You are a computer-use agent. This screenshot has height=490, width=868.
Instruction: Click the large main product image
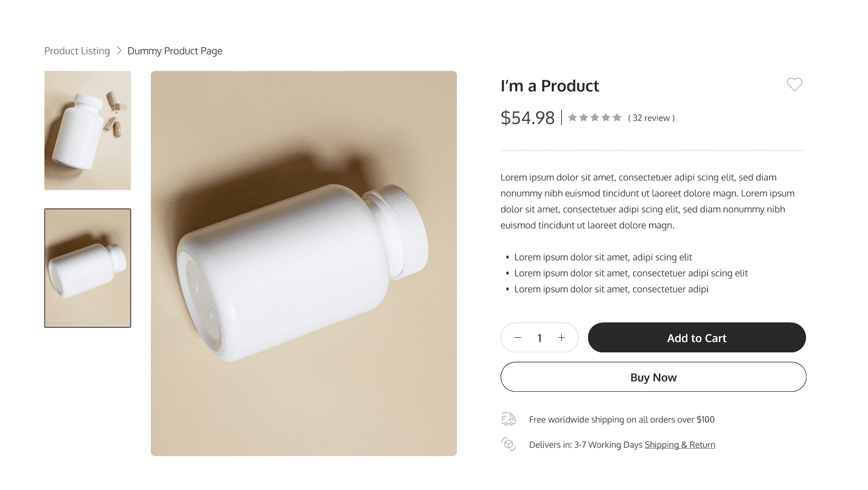point(303,263)
